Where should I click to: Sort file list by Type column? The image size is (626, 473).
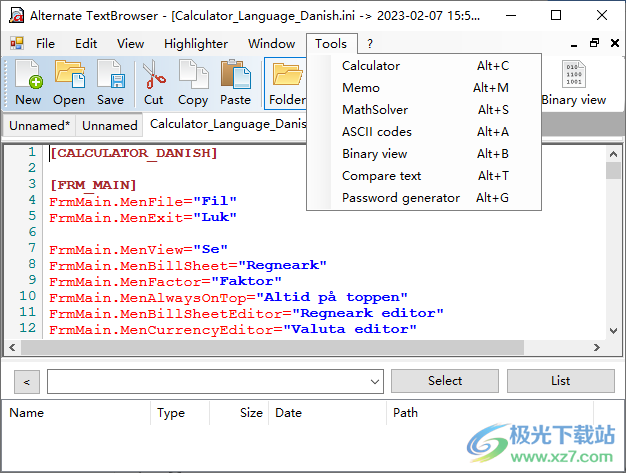point(180,413)
